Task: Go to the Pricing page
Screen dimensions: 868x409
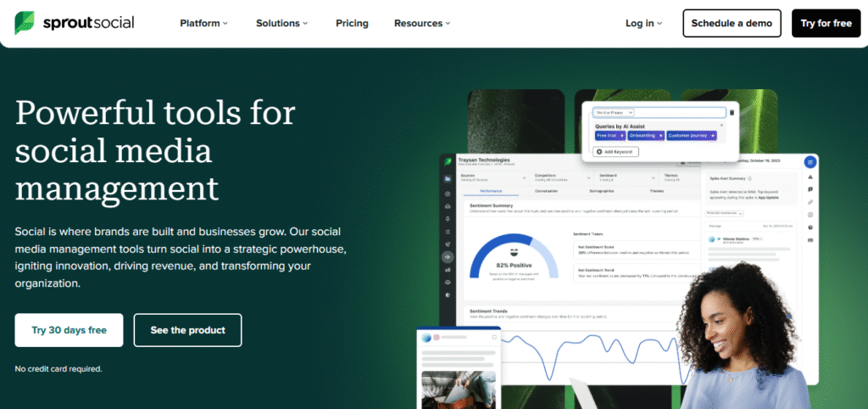Action: coord(352,23)
